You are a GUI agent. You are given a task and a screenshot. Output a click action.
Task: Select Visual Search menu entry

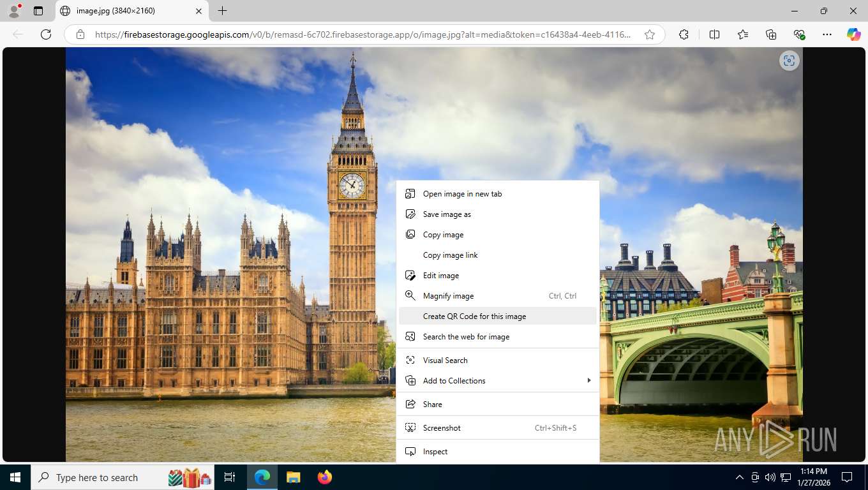pyautogui.click(x=498, y=360)
